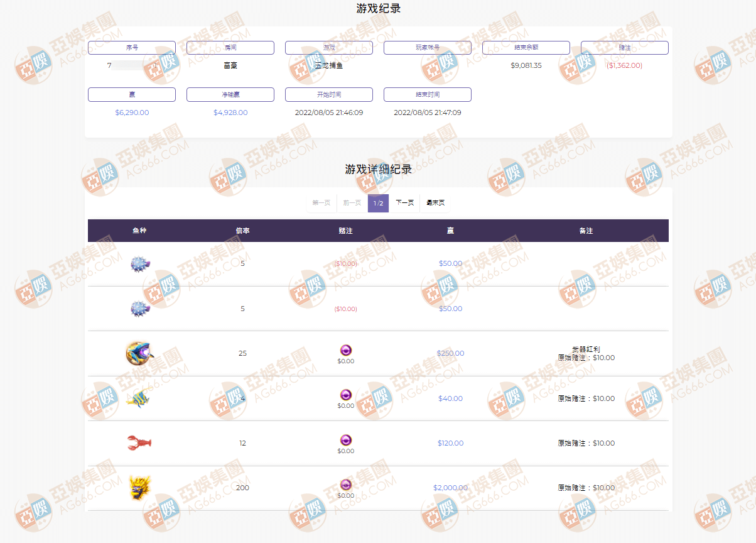This screenshot has height=543, width=756.
Task: Click the 第一页 first page button
Action: tap(321, 203)
